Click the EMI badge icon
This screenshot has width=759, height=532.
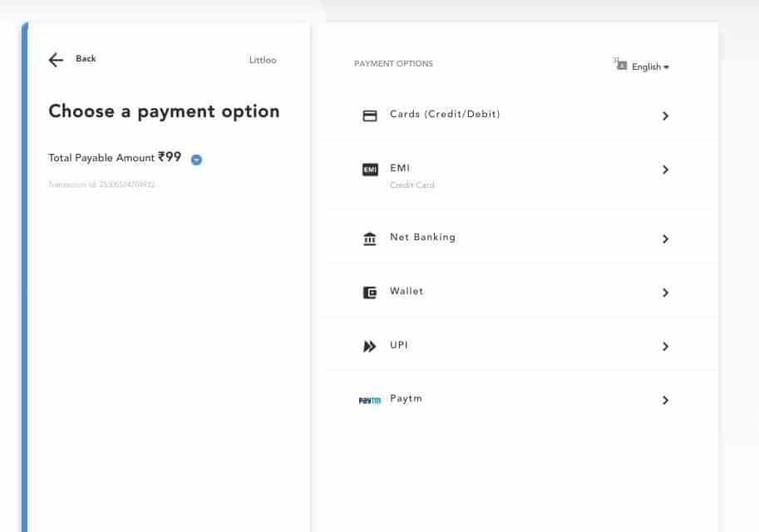[370, 170]
